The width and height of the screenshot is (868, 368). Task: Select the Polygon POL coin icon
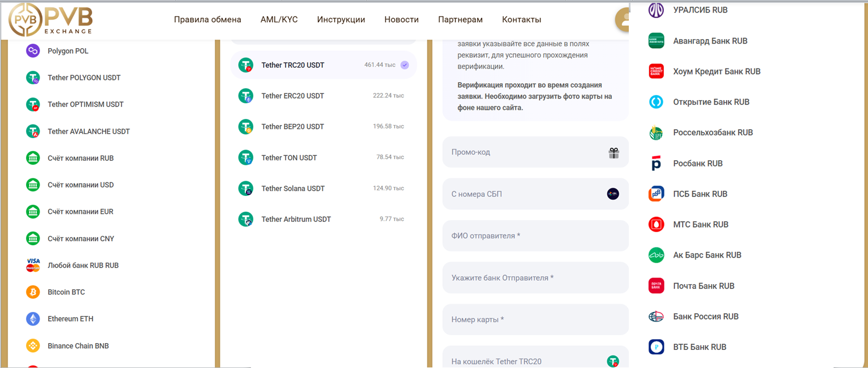(x=33, y=51)
